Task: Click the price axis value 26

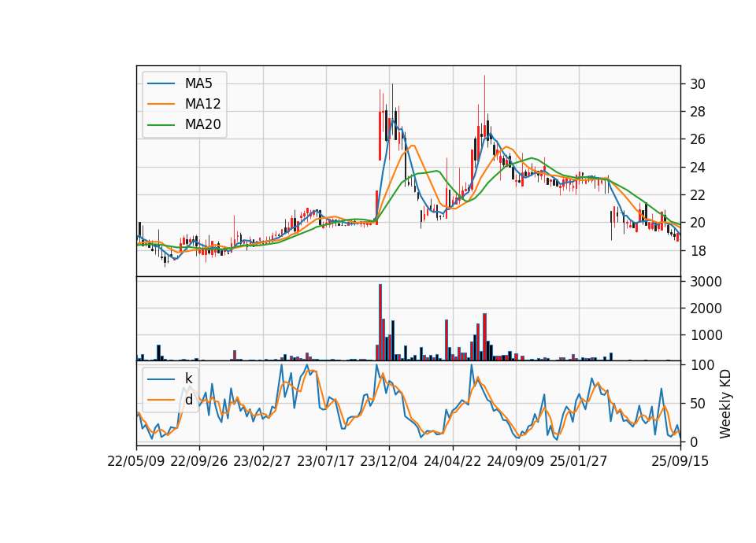Action: click(698, 139)
